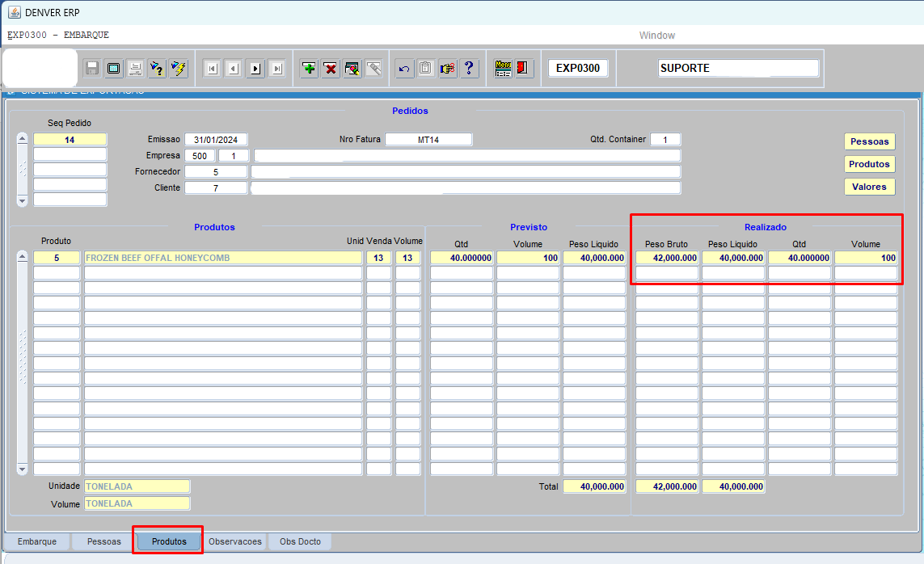Click the Previsto Peso Liquido field
Screen dimensions: 924x564
(594, 258)
